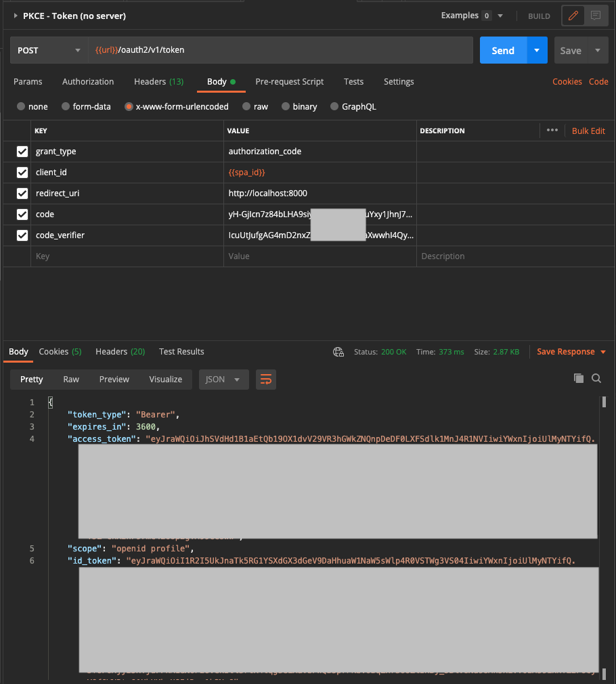
Task: Open the Send button dropdown arrow
Action: (x=537, y=50)
